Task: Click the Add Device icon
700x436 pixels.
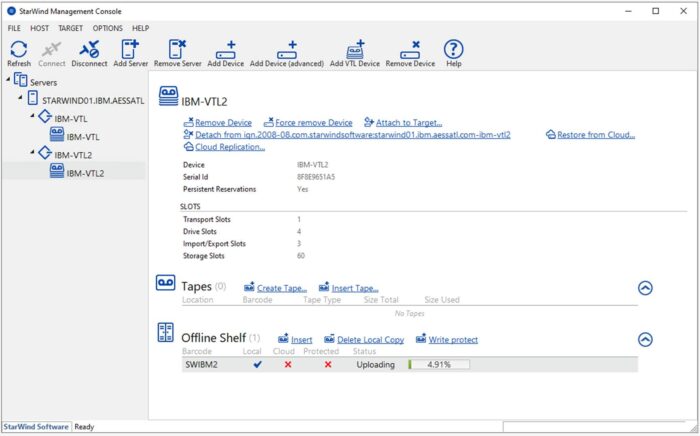Action: [226, 49]
